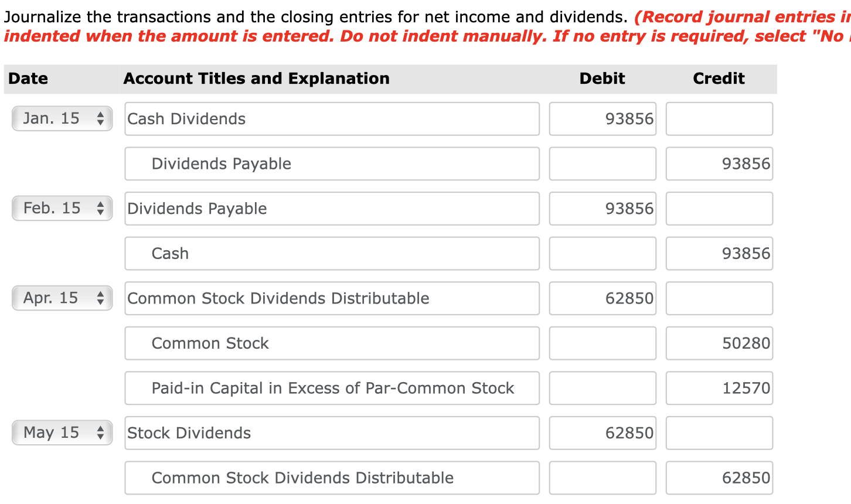Click the credit field showing 62850 for May 15

(719, 478)
